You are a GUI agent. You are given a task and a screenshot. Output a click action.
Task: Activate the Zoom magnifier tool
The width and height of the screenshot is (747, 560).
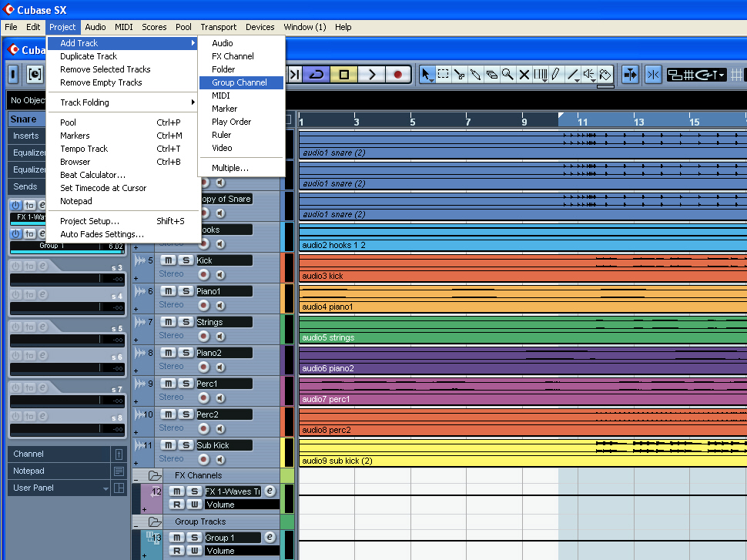click(x=507, y=75)
